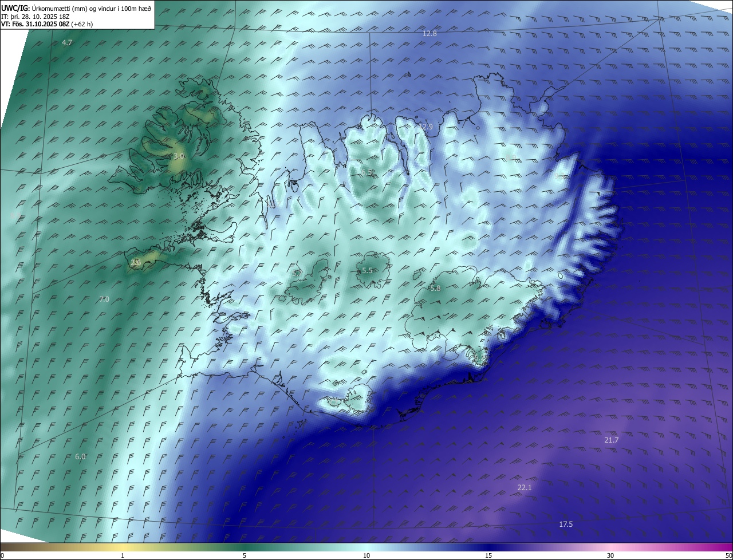Click the 10 tick on color scale
Viewport: 733px width, 560px height.
point(366,555)
